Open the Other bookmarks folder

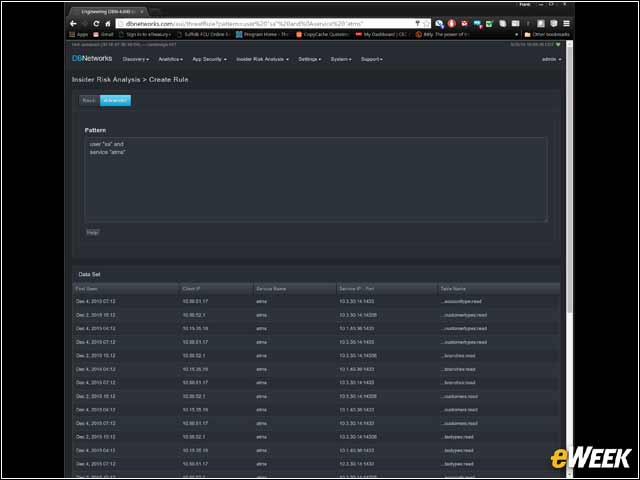tap(547, 35)
